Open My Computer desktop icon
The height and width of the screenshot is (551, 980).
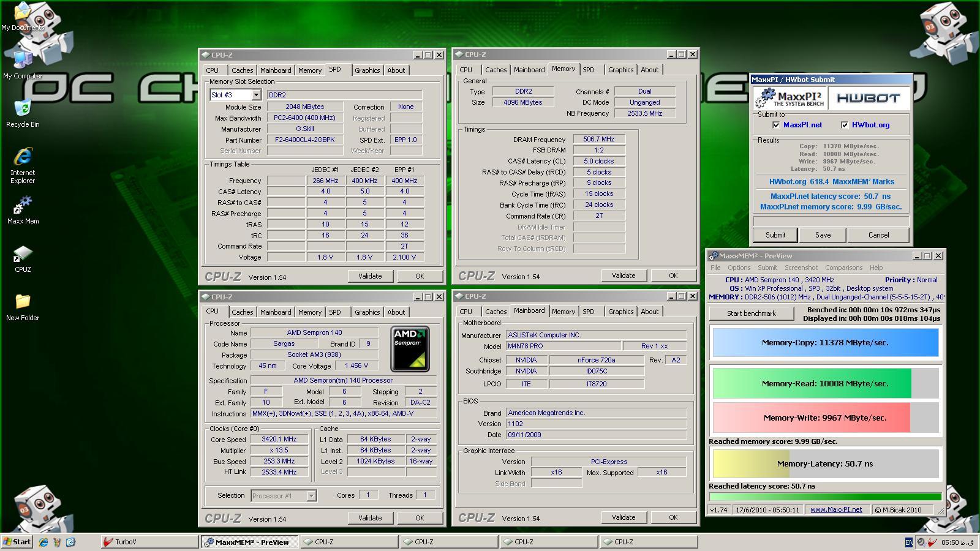point(23,64)
